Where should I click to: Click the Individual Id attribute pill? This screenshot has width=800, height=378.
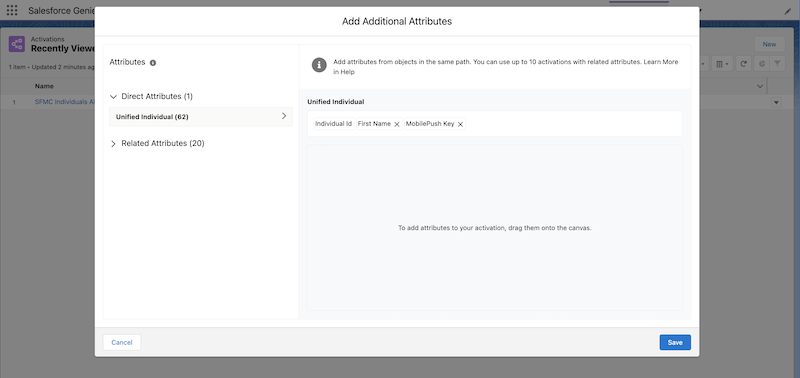[x=333, y=124]
